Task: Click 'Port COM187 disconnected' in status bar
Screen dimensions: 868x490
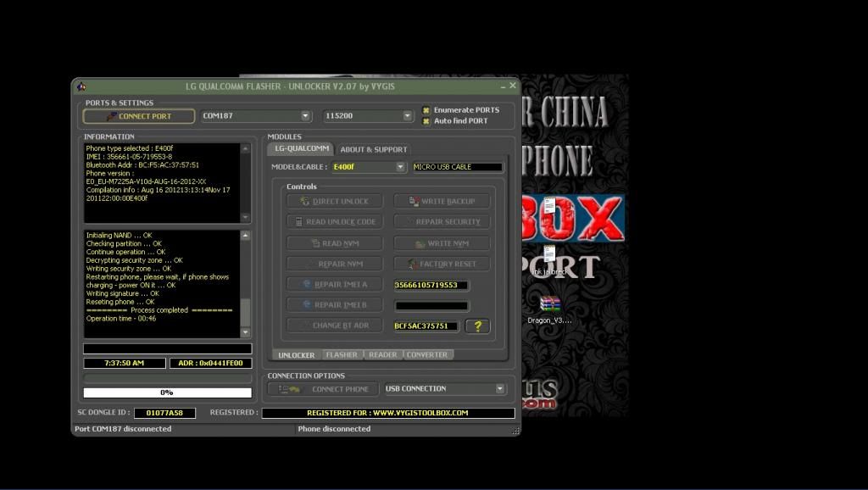Action: 123,429
